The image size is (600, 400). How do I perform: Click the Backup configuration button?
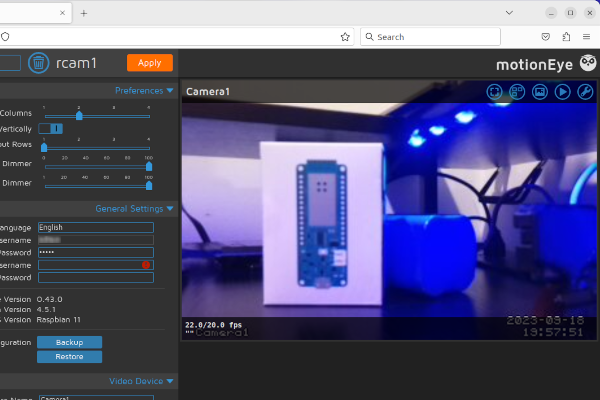69,342
